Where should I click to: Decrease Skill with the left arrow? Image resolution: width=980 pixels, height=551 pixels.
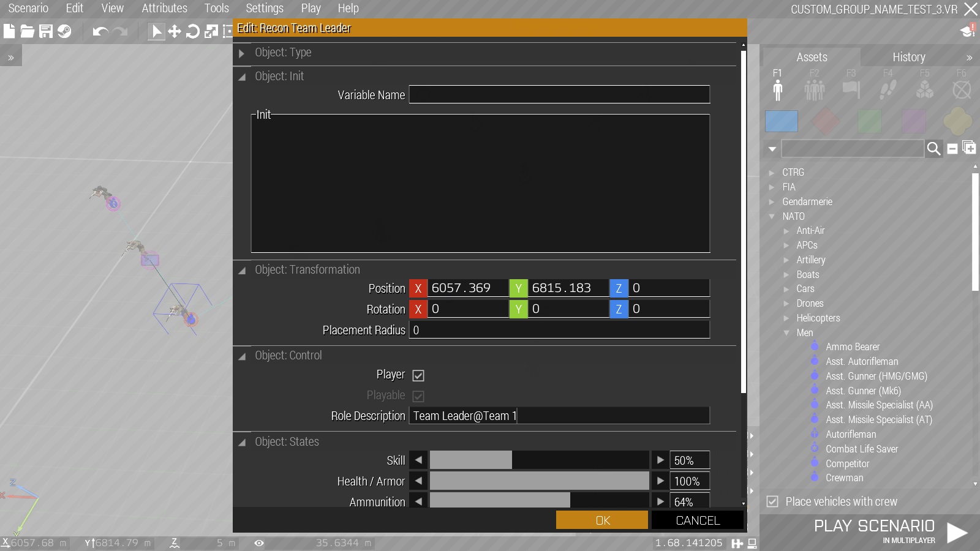click(x=418, y=460)
